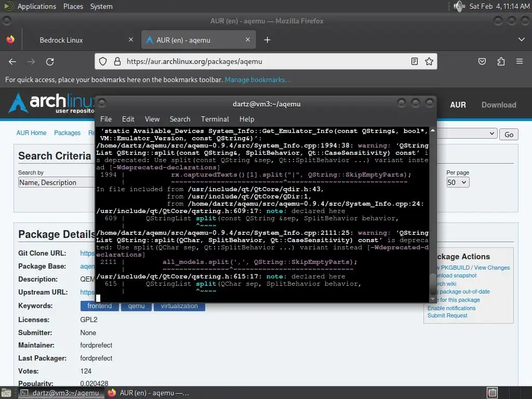The width and height of the screenshot is (532, 399).
Task: Click Submit Request link
Action: click(447, 315)
